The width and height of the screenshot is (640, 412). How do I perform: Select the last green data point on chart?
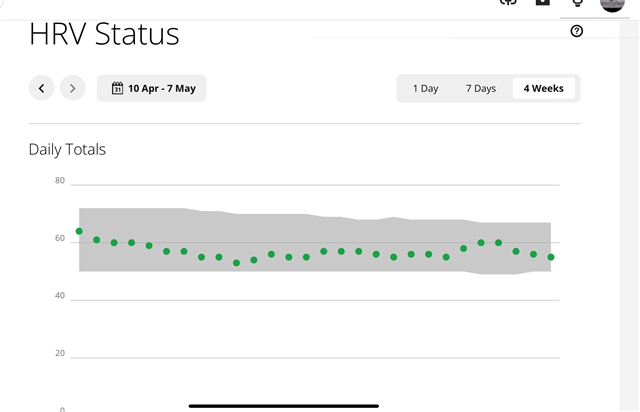click(x=551, y=257)
